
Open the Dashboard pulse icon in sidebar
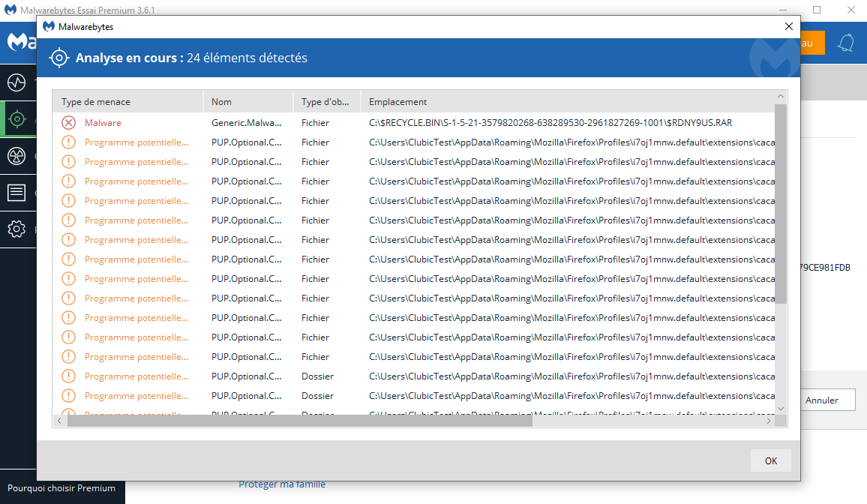(x=16, y=82)
